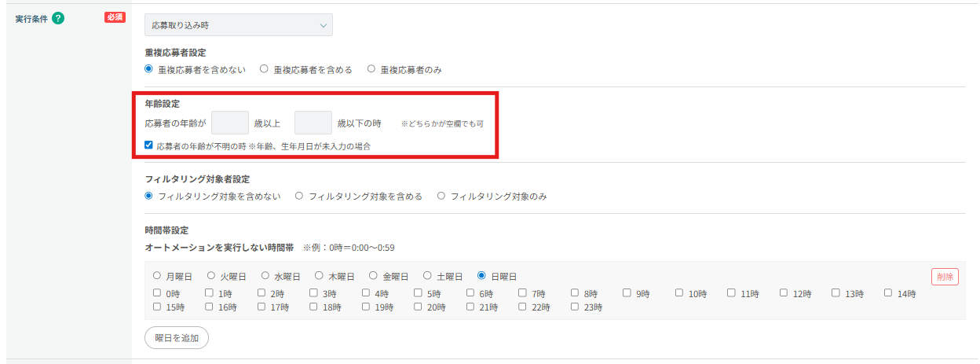The height and width of the screenshot is (364, 980).
Task: Choose the 土曜日 weekday radio button
Action: 427,276
